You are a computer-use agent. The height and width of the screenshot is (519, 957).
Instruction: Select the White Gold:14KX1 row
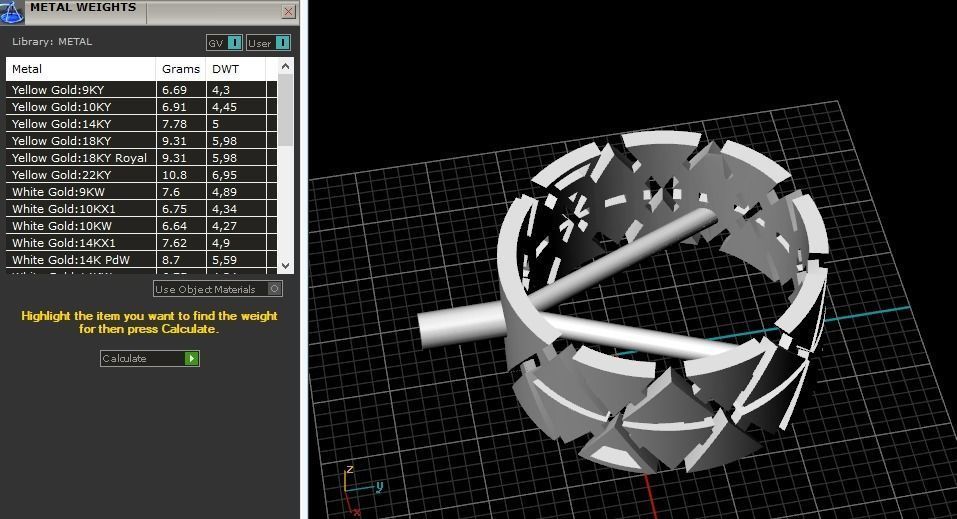142,243
